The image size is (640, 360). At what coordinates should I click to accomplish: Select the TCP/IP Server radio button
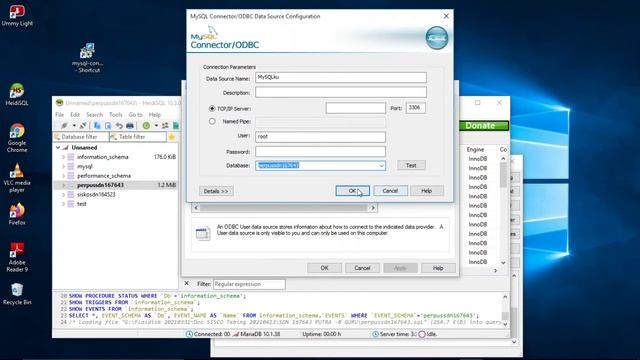(x=212, y=109)
